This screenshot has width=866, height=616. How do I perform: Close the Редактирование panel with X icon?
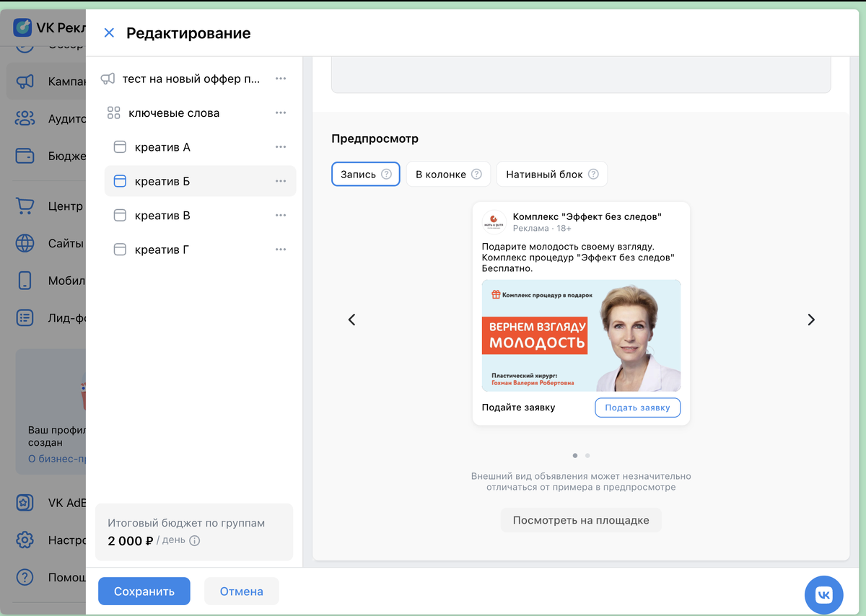109,32
